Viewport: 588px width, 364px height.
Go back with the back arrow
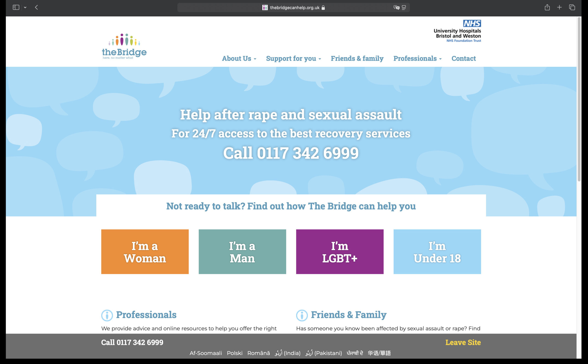[36, 7]
